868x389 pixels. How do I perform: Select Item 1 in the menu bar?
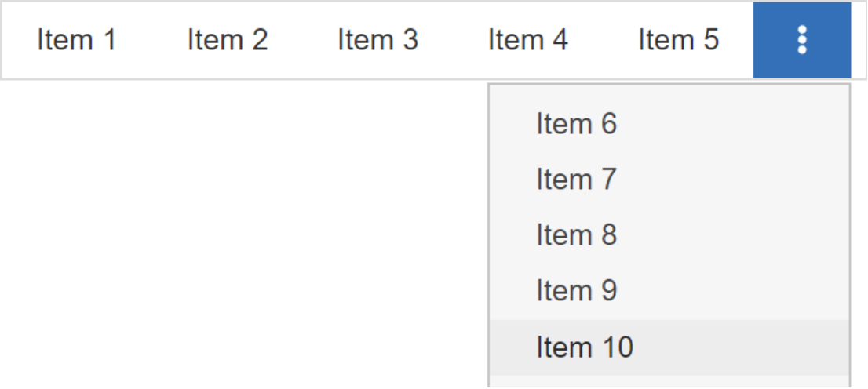tap(76, 40)
